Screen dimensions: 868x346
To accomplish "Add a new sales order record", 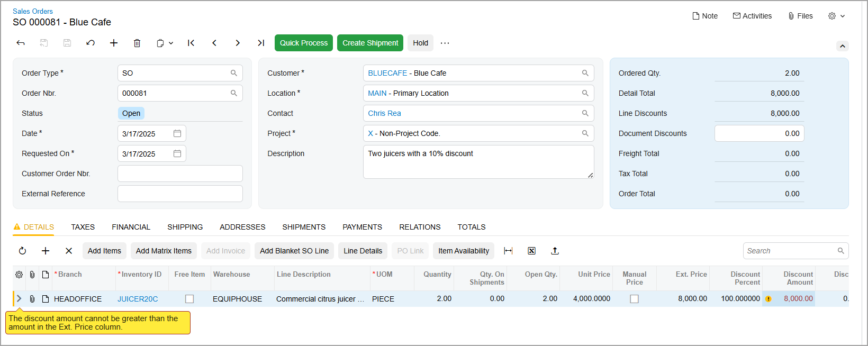I will (114, 43).
